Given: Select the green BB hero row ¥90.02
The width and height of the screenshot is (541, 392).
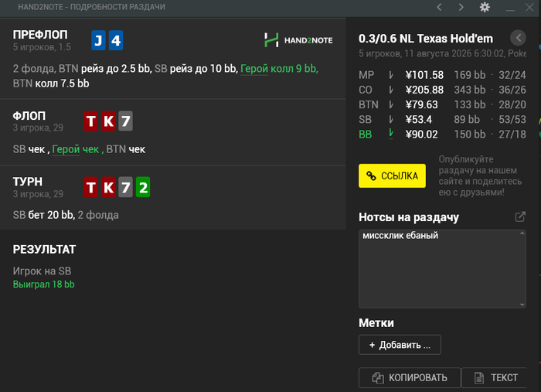Looking at the screenshot, I should click(x=442, y=135).
